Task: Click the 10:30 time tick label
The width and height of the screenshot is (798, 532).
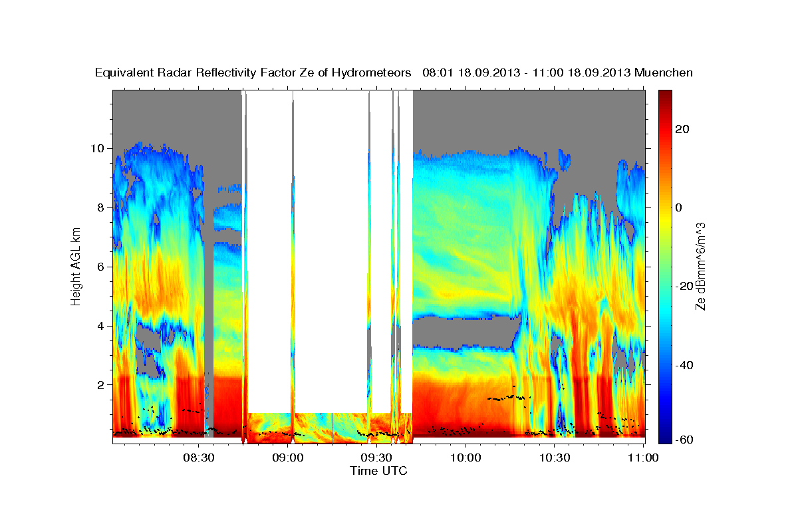Action: tap(554, 458)
